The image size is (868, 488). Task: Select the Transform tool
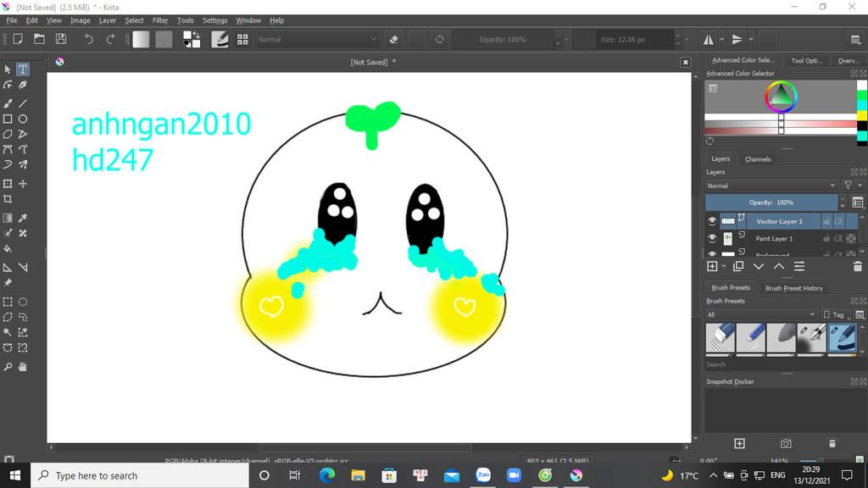pos(7,184)
